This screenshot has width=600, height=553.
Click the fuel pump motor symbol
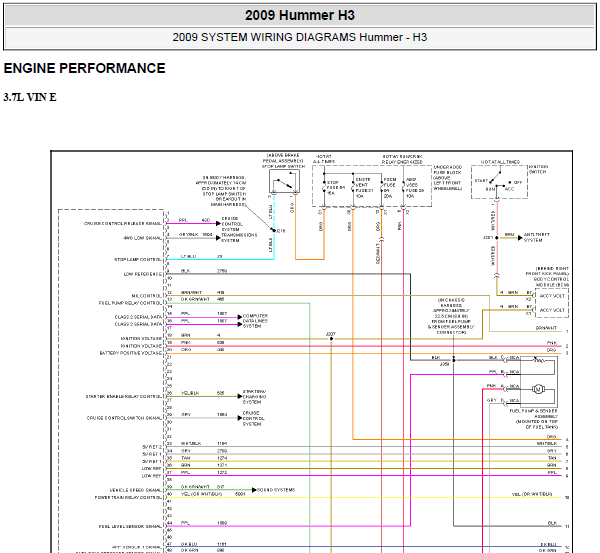(x=538, y=390)
